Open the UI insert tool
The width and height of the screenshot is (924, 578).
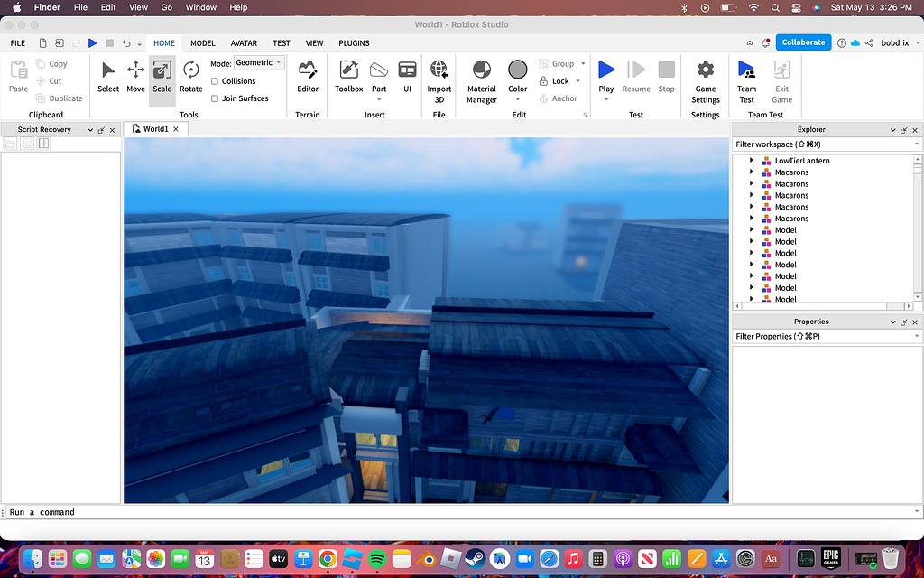[x=407, y=78]
